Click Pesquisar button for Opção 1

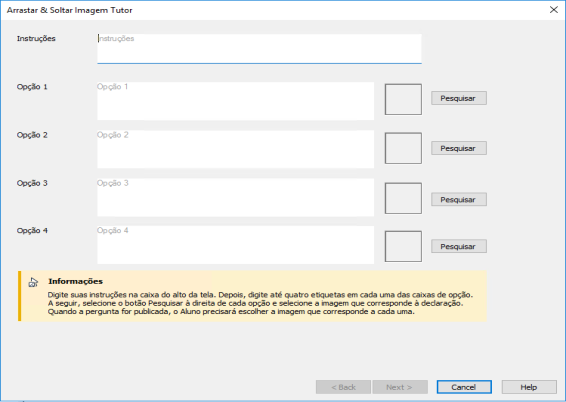point(459,98)
